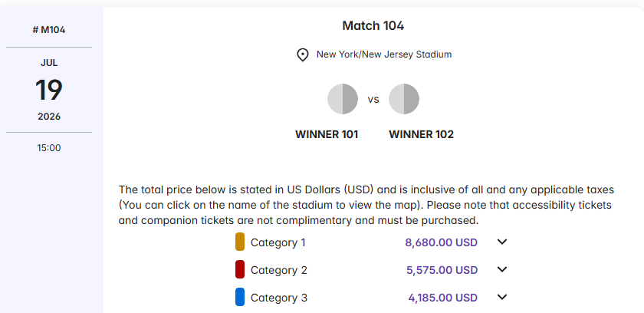Click the 15:00 kickoff time

point(49,147)
